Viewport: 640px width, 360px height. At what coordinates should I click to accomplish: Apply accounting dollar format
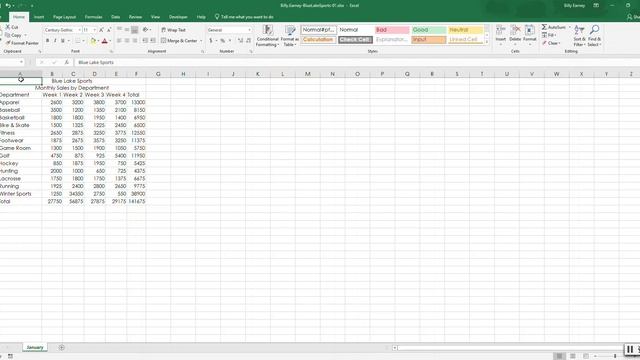coord(211,41)
